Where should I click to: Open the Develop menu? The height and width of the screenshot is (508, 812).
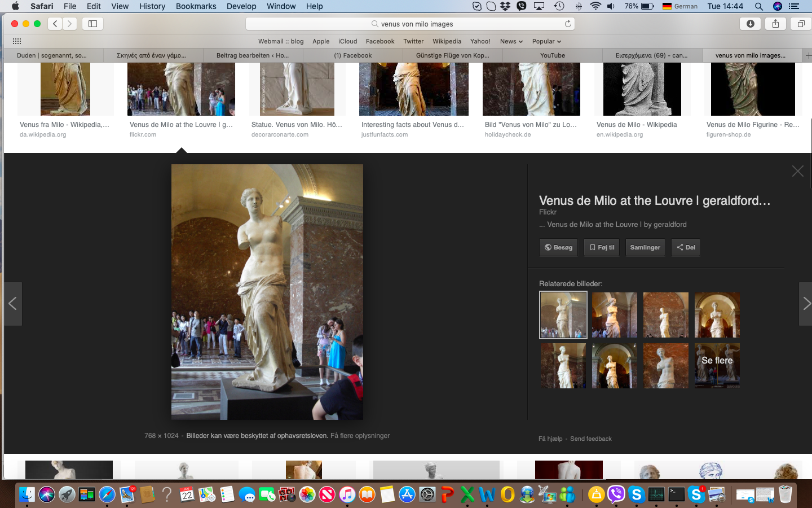click(x=241, y=6)
